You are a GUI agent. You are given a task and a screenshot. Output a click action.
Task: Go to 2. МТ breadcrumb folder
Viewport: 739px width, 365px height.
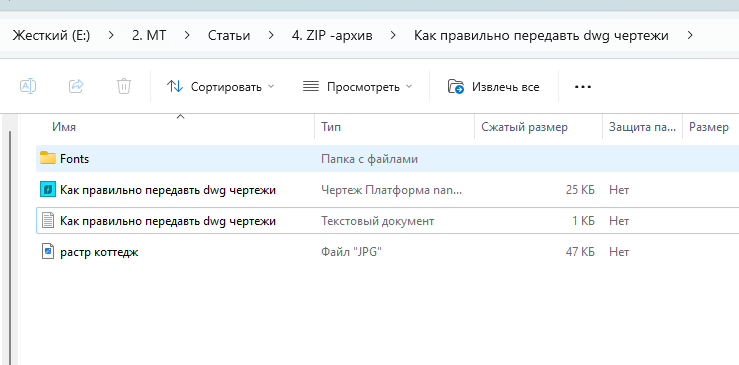149,35
